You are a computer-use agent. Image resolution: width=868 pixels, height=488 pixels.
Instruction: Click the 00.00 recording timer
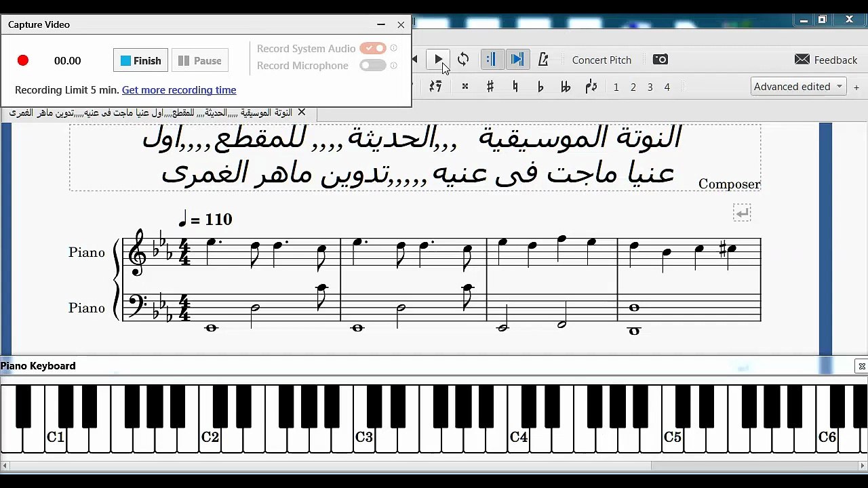coord(67,60)
